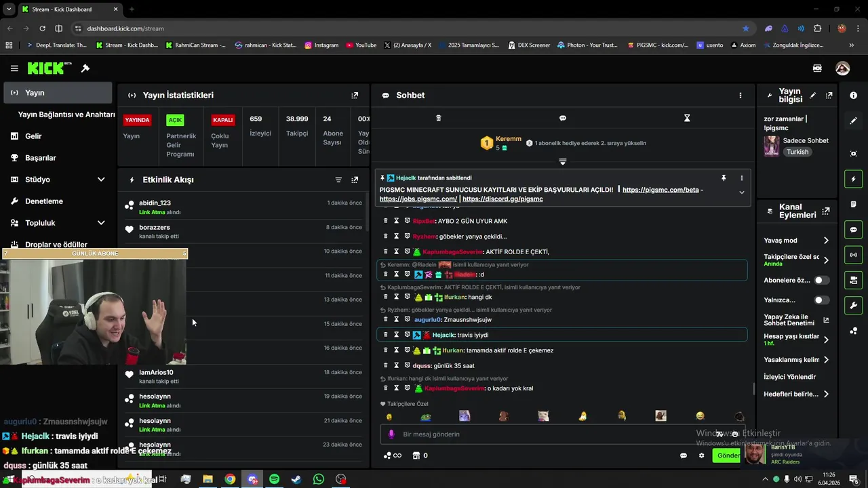Screen dimensions: 868x488
Task: Expand the Stüdyo sidebar section
Action: 101,180
